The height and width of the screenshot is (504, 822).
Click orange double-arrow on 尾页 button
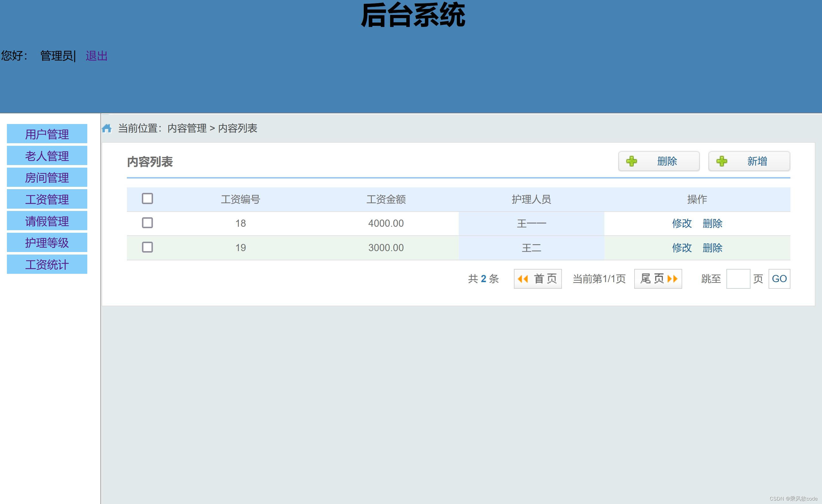click(672, 278)
